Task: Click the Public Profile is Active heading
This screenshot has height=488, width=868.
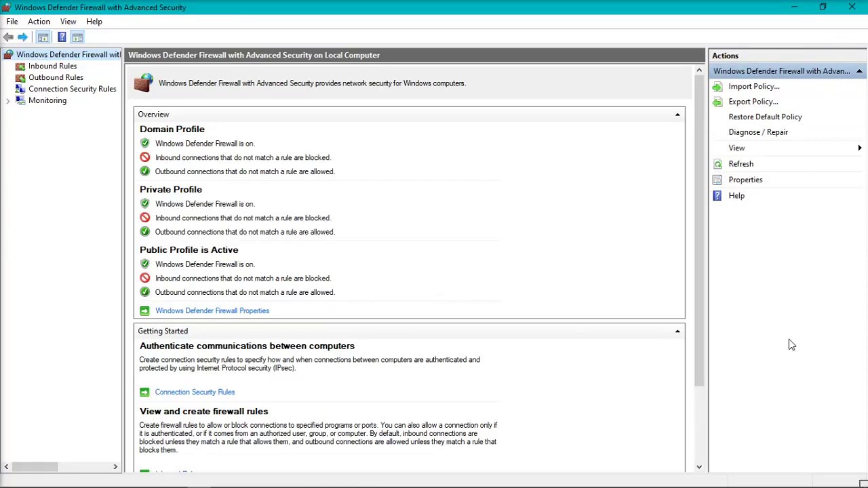Action: (x=189, y=249)
